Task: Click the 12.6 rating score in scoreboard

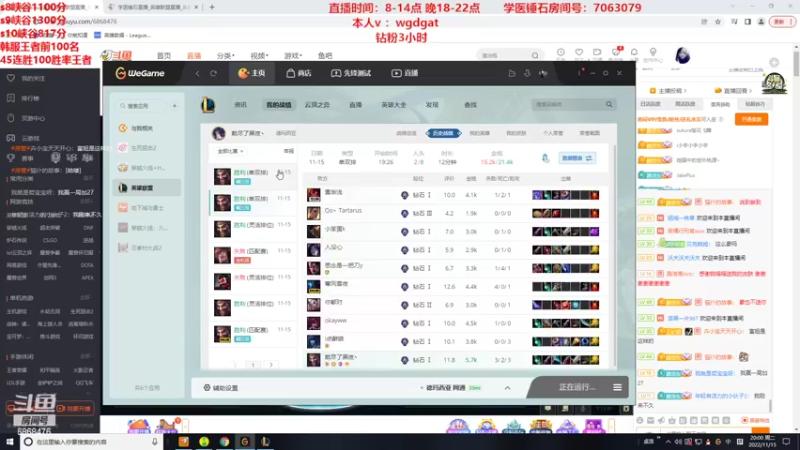Action: pos(449,287)
